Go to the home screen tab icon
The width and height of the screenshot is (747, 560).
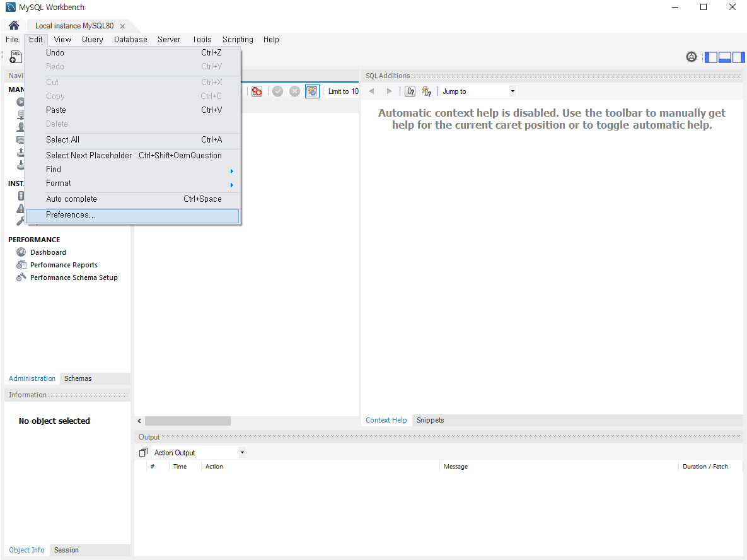14,25
